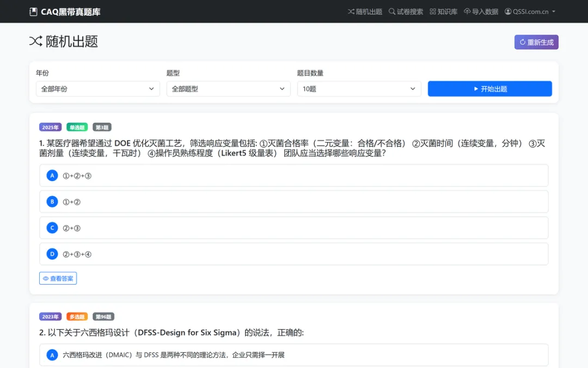Expand the 全部年份 year dropdown
588x368 pixels.
(98, 89)
